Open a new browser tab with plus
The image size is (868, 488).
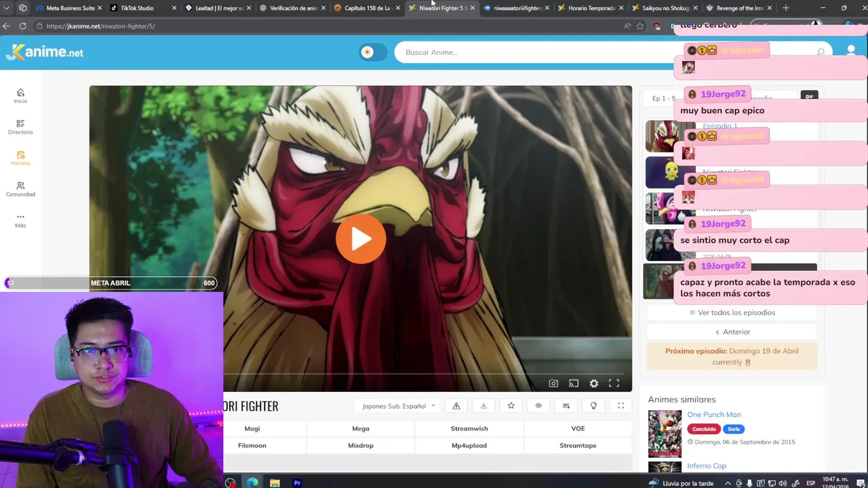[786, 8]
